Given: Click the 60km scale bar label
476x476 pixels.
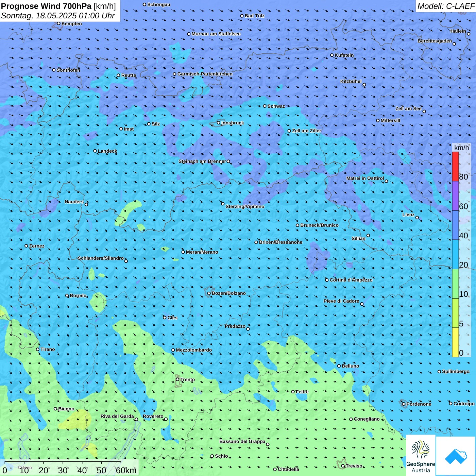Looking at the screenshot, I should [x=126, y=470].
